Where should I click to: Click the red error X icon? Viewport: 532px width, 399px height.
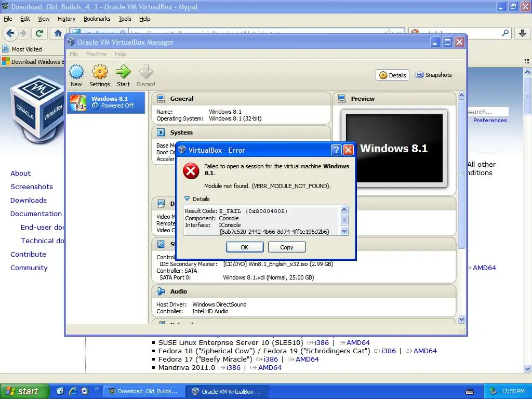click(x=191, y=170)
